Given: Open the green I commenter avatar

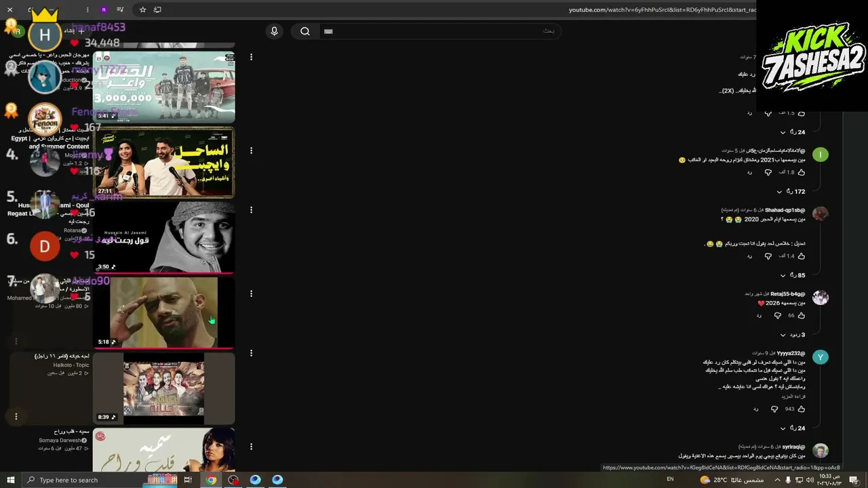Looking at the screenshot, I should tap(821, 155).
